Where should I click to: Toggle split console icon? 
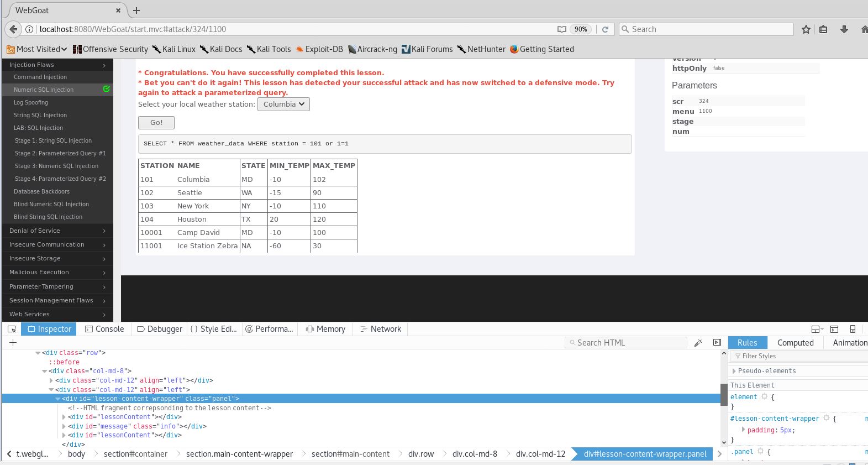click(834, 329)
